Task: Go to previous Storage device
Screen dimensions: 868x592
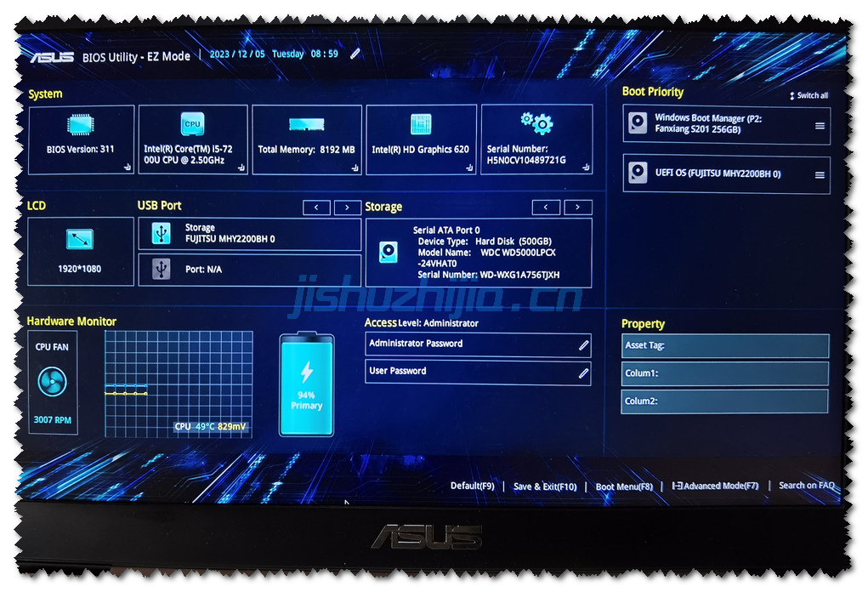Action: point(546,208)
